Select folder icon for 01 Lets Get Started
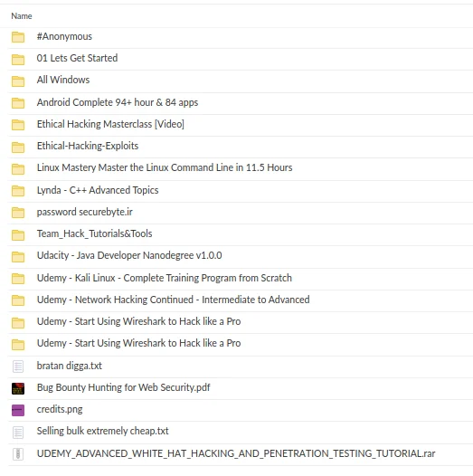This screenshot has height=476, width=473. pyautogui.click(x=18, y=59)
